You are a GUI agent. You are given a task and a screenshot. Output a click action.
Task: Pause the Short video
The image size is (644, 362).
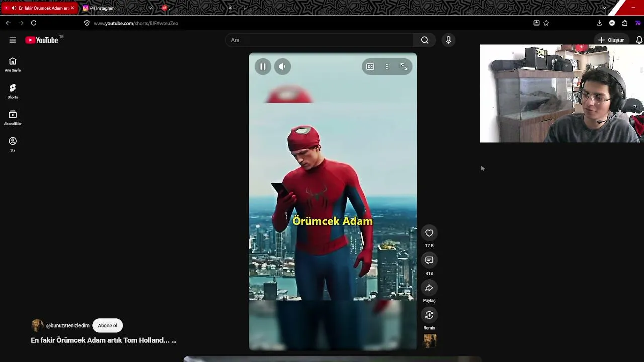(x=263, y=67)
